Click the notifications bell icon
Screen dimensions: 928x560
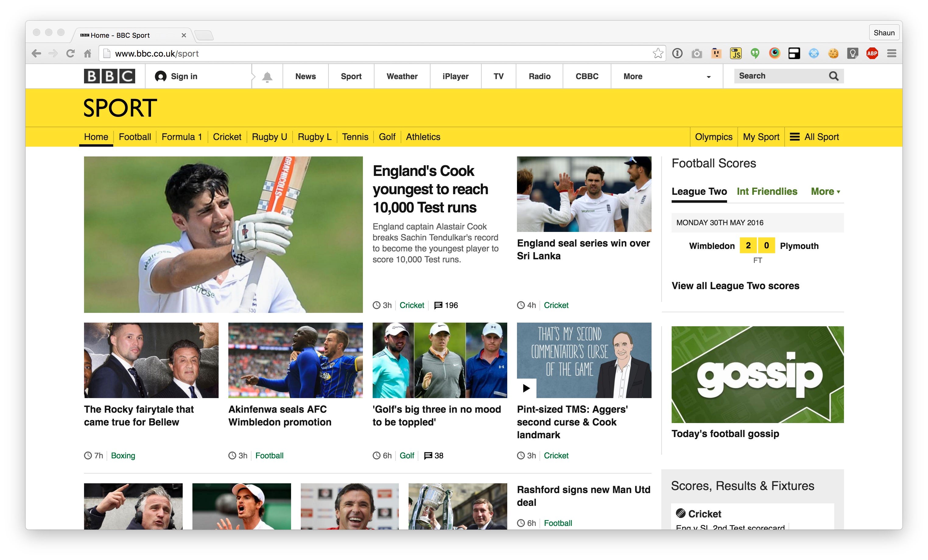(x=267, y=77)
